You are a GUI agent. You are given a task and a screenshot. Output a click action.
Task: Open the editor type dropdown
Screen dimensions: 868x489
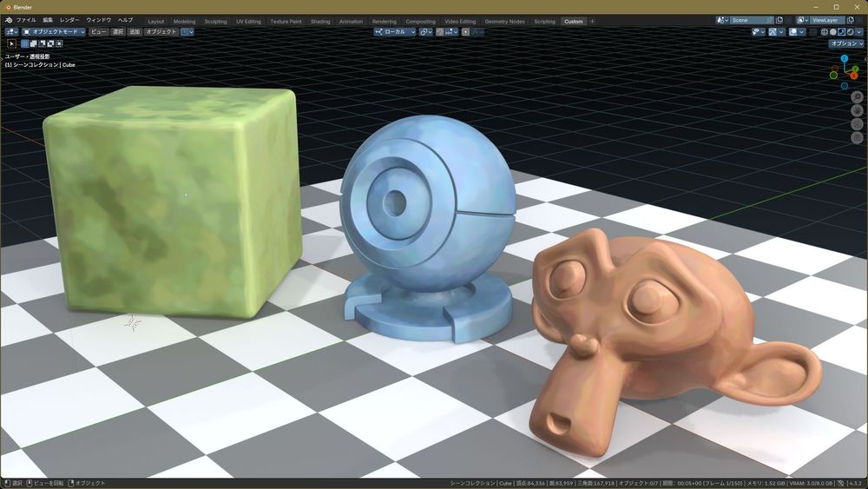11,31
